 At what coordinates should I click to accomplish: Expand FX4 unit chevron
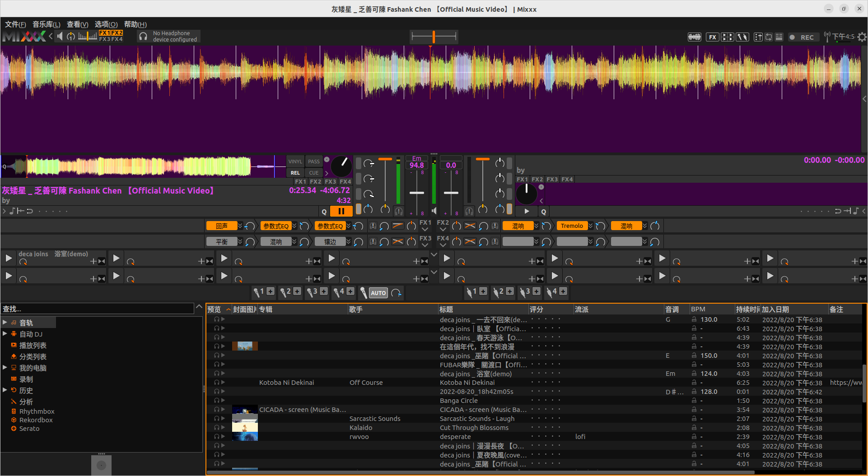tap(443, 245)
